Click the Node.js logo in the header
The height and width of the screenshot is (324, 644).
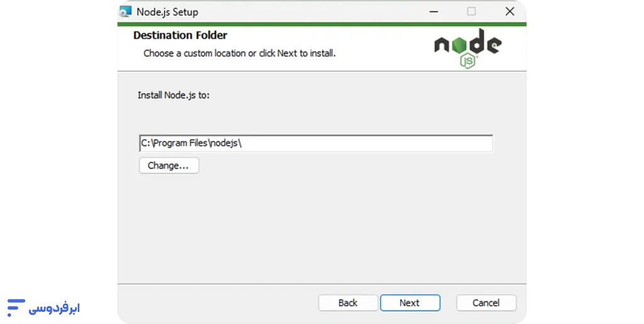(468, 48)
